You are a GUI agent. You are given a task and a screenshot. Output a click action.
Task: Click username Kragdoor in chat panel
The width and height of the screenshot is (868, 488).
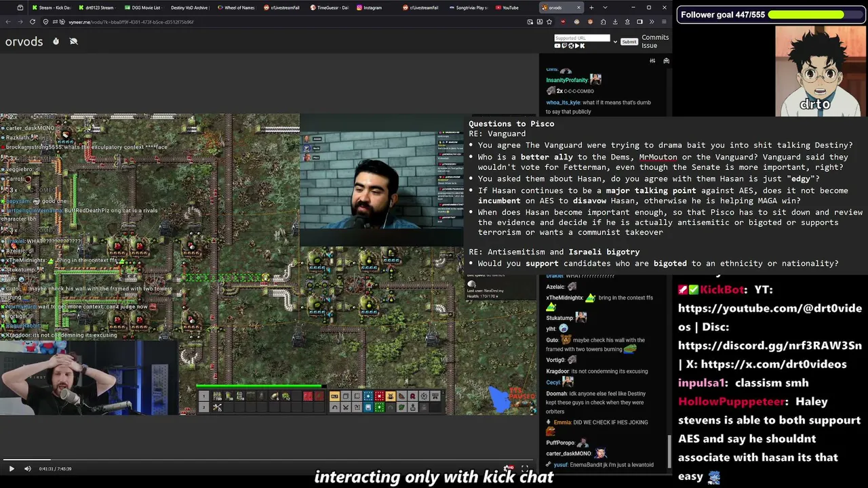click(557, 371)
